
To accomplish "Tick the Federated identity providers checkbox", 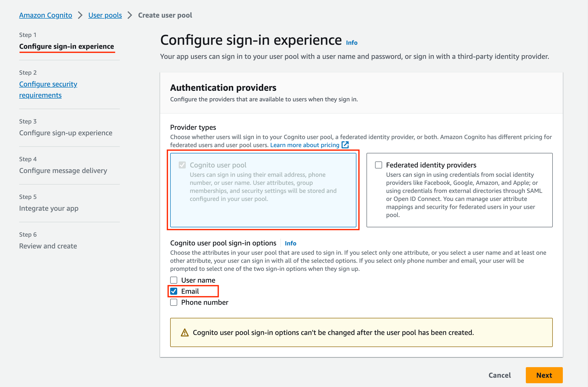I will [x=379, y=165].
